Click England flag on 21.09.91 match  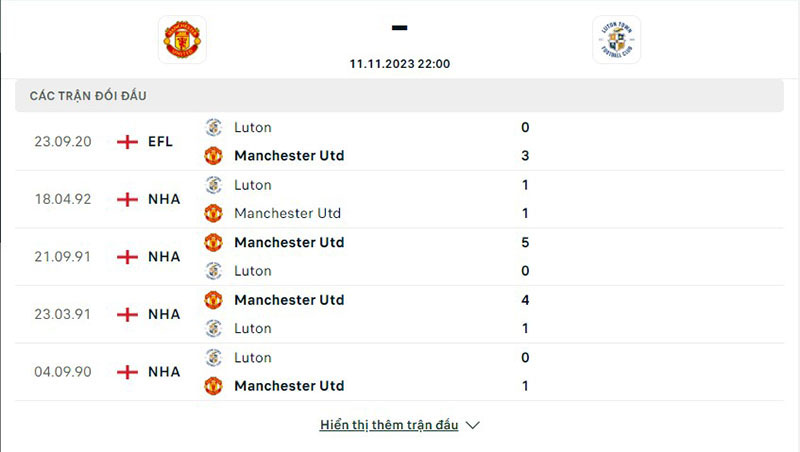coord(127,257)
